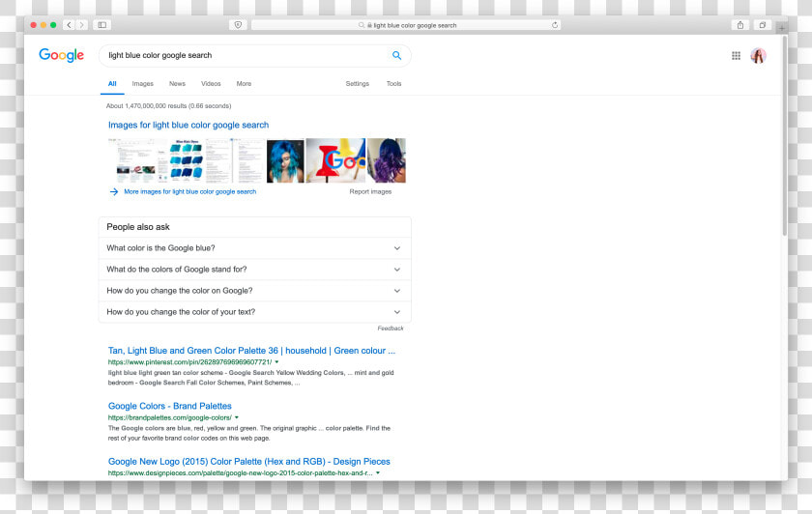Open the blue-haired woman image thumbnail
Viewport: 812px width, 514px height.
coord(285,160)
